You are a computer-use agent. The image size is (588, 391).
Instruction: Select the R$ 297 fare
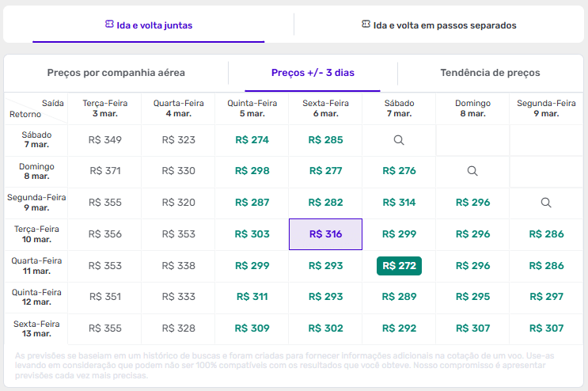(x=546, y=297)
